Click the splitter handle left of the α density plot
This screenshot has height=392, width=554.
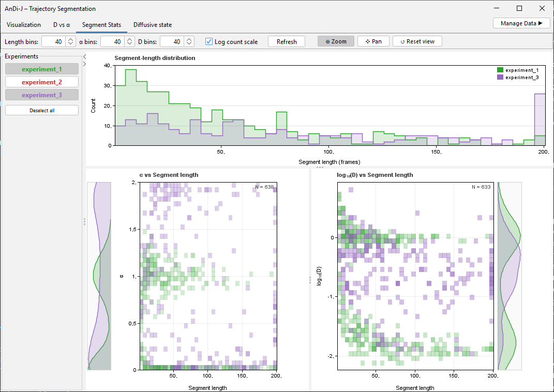coord(84,221)
